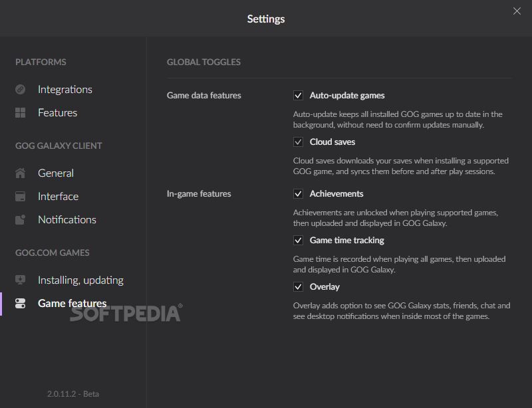Go to General settings
This screenshot has height=408, width=532.
click(56, 173)
